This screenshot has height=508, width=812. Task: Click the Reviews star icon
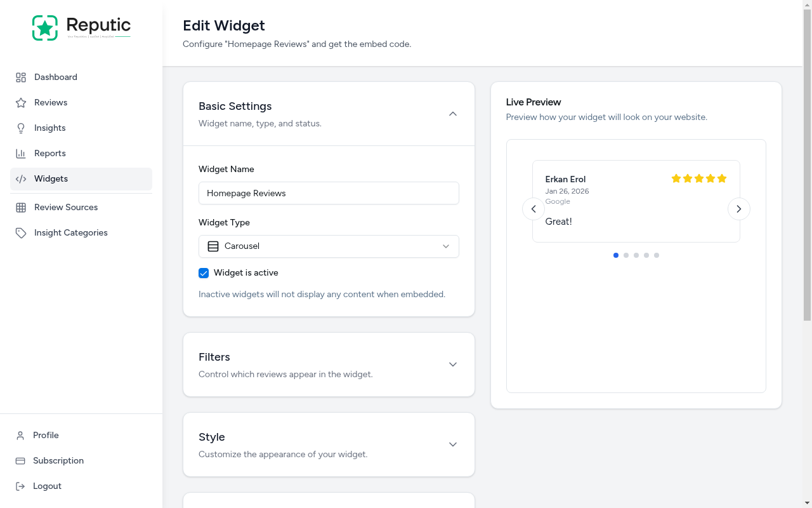21,102
